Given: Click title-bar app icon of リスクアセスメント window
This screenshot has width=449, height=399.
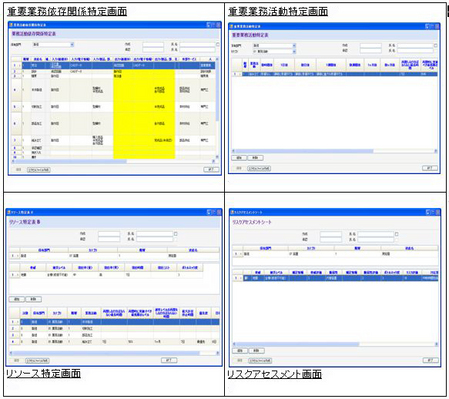Looking at the screenshot, I should (232, 212).
